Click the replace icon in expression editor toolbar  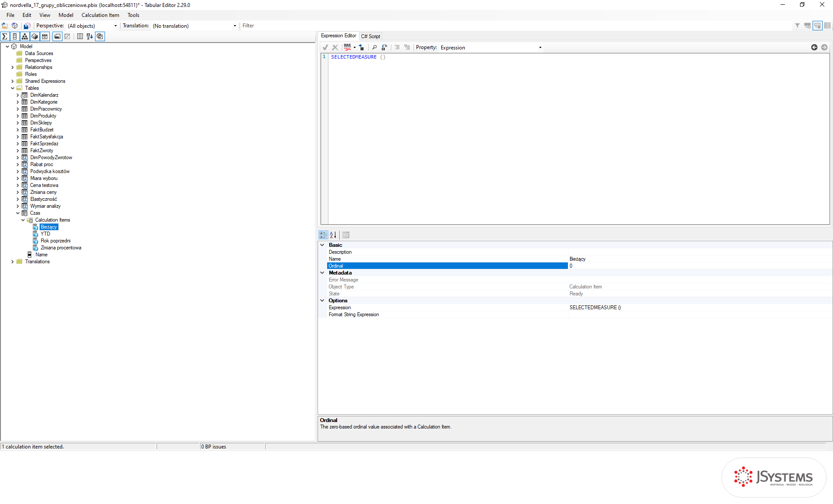point(384,47)
